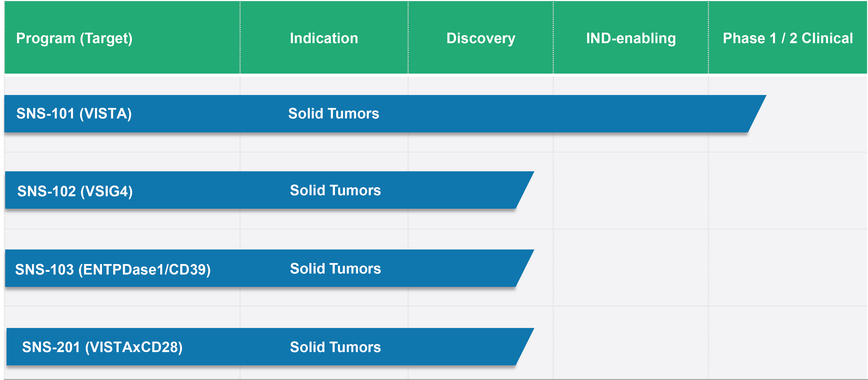
Task: Open the SNS-201 (VISTAxCD28) program label
Action: [102, 347]
